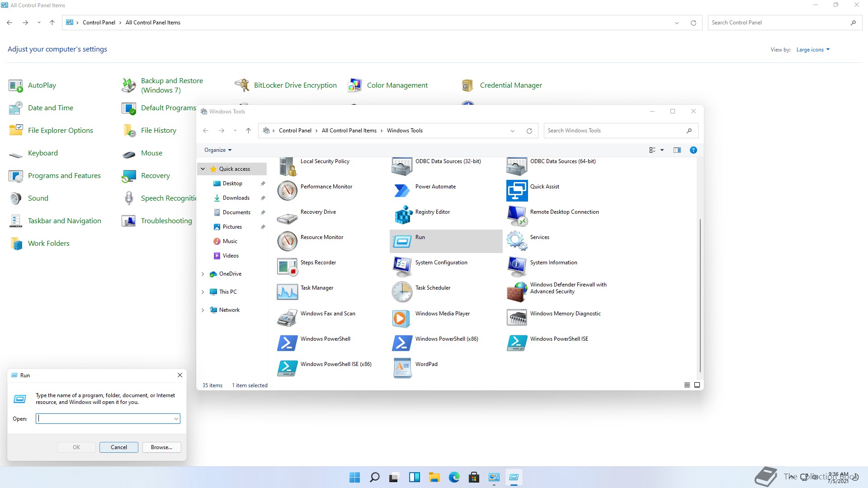Collapse the Quick access tree node
Viewport: 868px width, 488px height.
(203, 169)
